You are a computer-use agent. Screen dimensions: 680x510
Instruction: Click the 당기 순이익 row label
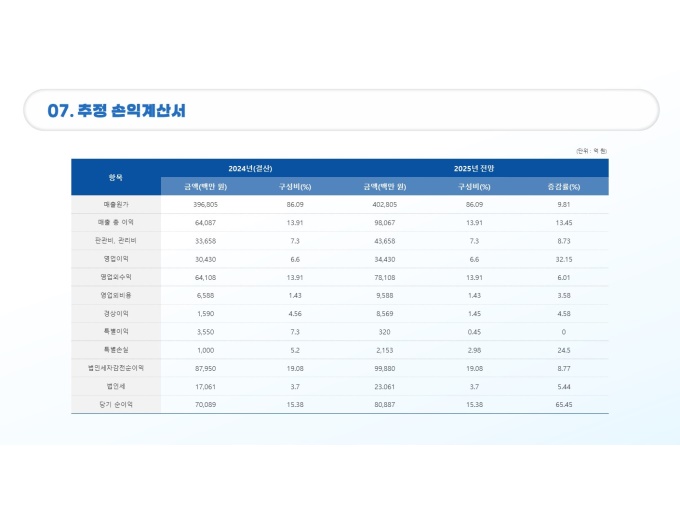coord(116,404)
